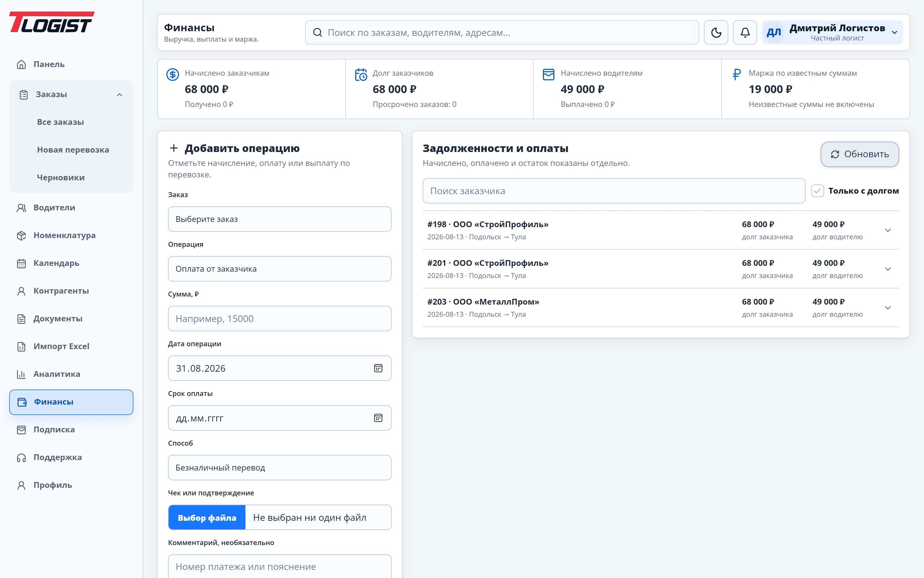Open calendar picker for Срок оплаты

coord(378,418)
